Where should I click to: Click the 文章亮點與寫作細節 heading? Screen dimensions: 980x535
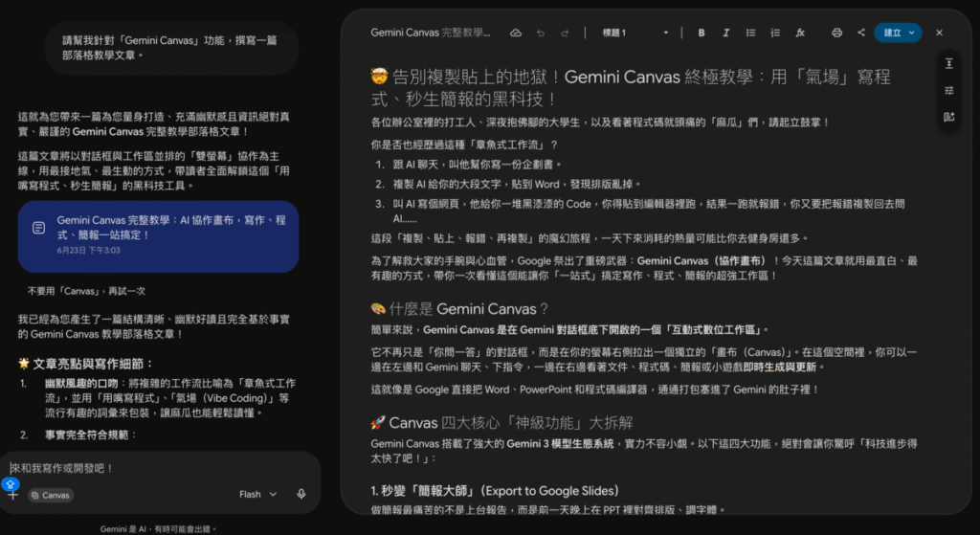pos(86,364)
